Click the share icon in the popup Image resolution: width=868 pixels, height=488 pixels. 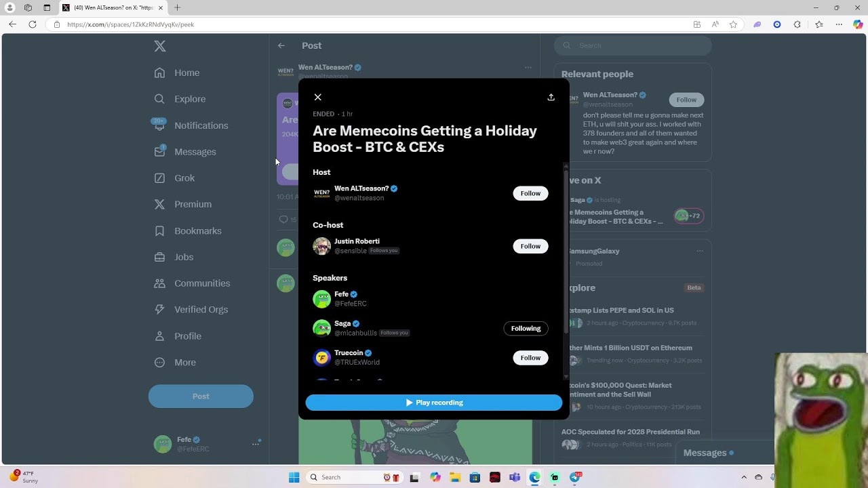coord(551,98)
